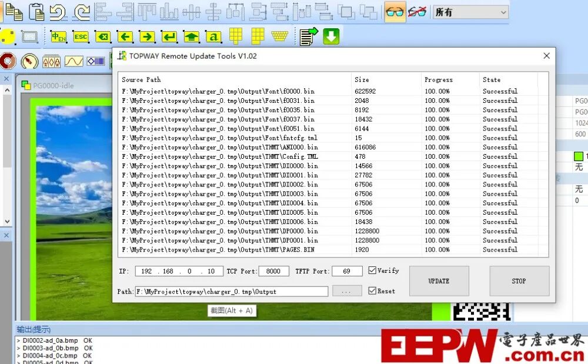The image size is (588, 364).
Task: Click the TFTP Port input field
Action: tap(348, 271)
